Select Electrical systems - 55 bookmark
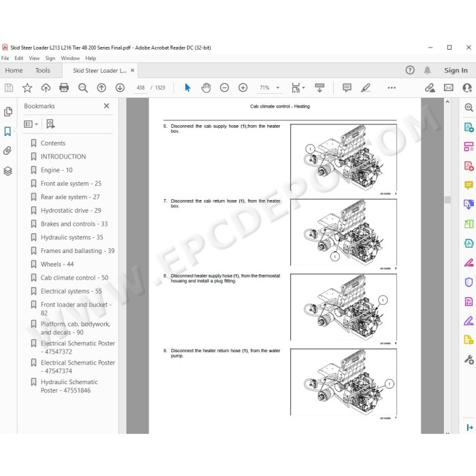 click(71, 291)
